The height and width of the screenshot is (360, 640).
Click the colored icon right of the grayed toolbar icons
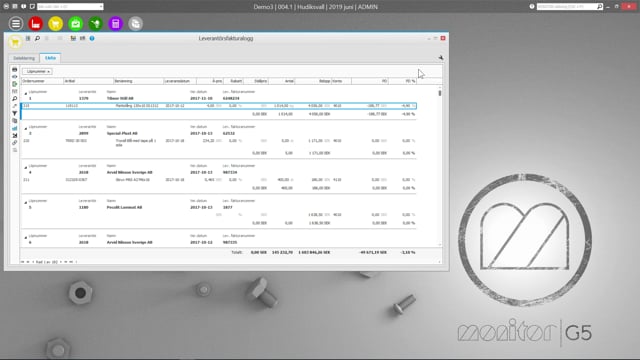pyautogui.click(x=73, y=38)
